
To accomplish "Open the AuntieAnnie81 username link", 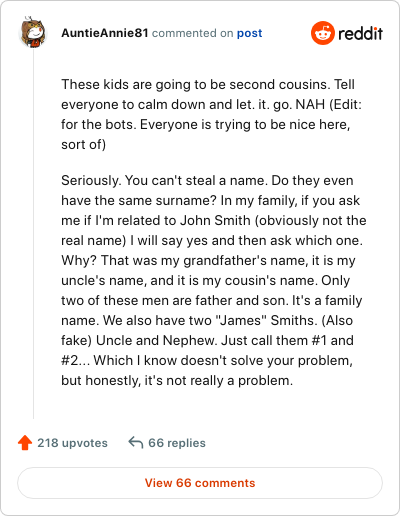I will coord(105,33).
